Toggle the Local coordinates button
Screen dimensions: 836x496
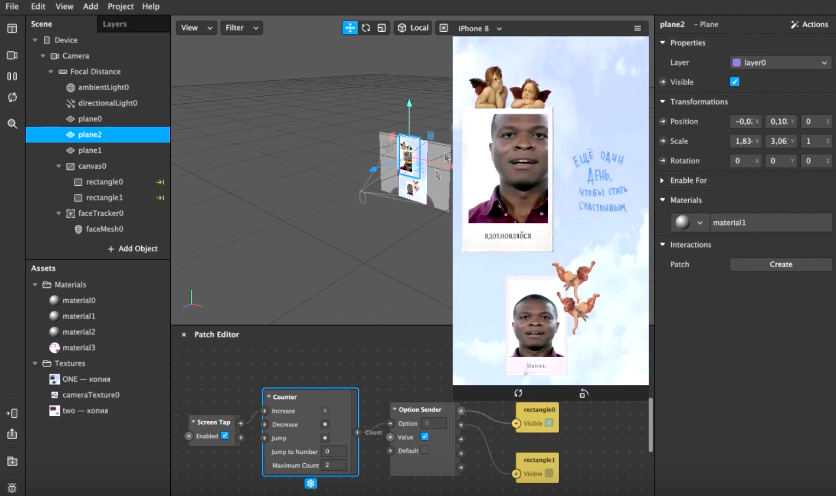coord(413,28)
